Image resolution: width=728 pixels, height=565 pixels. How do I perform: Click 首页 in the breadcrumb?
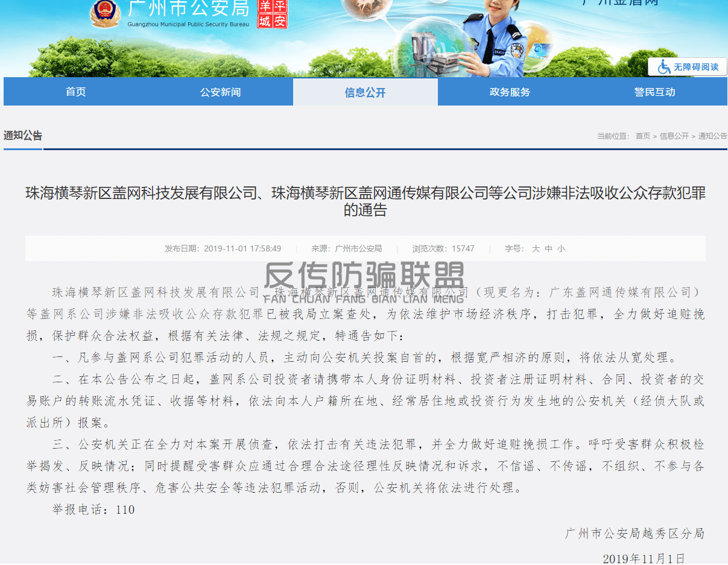(642, 136)
